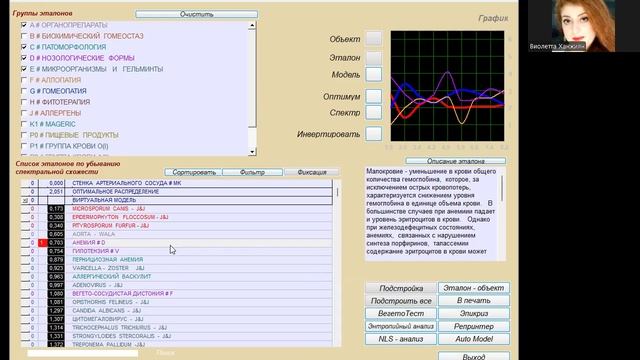Select row AORTA - WALA
The width and height of the screenshot is (640, 360).
[x=177, y=234]
